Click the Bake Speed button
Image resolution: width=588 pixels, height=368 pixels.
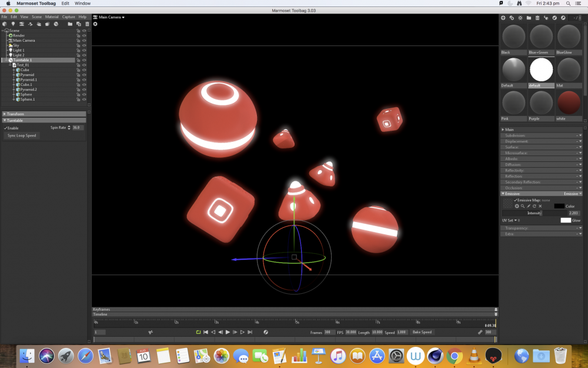[x=422, y=332]
